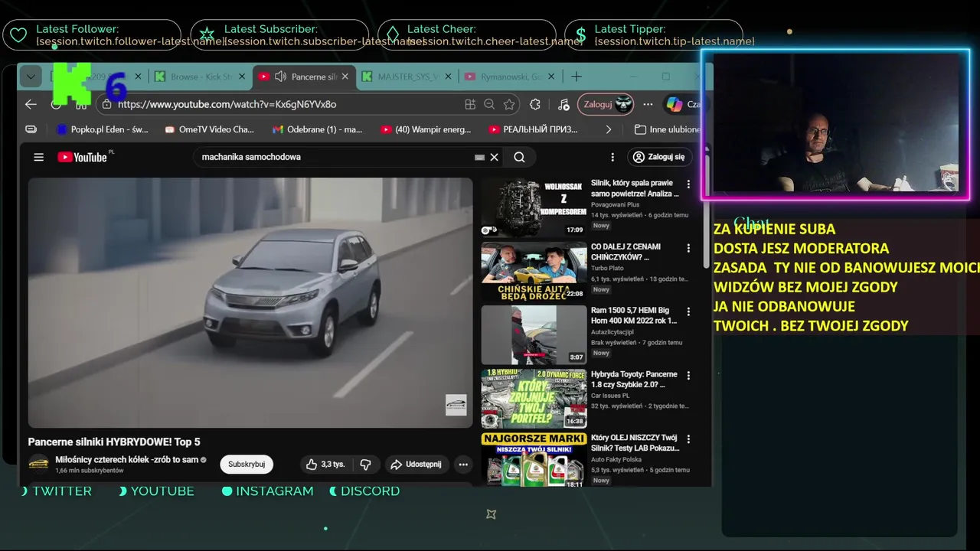Open options for Ram 1500 video

click(x=688, y=311)
